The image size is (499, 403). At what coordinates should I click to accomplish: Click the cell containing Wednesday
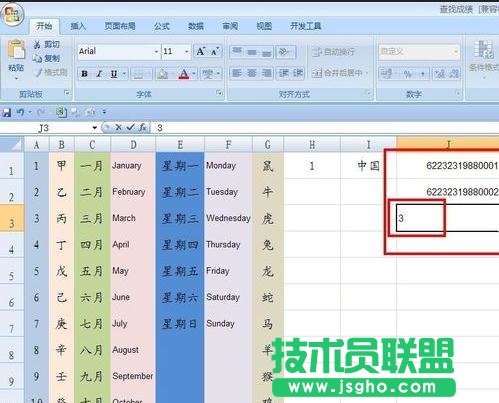tap(228, 218)
